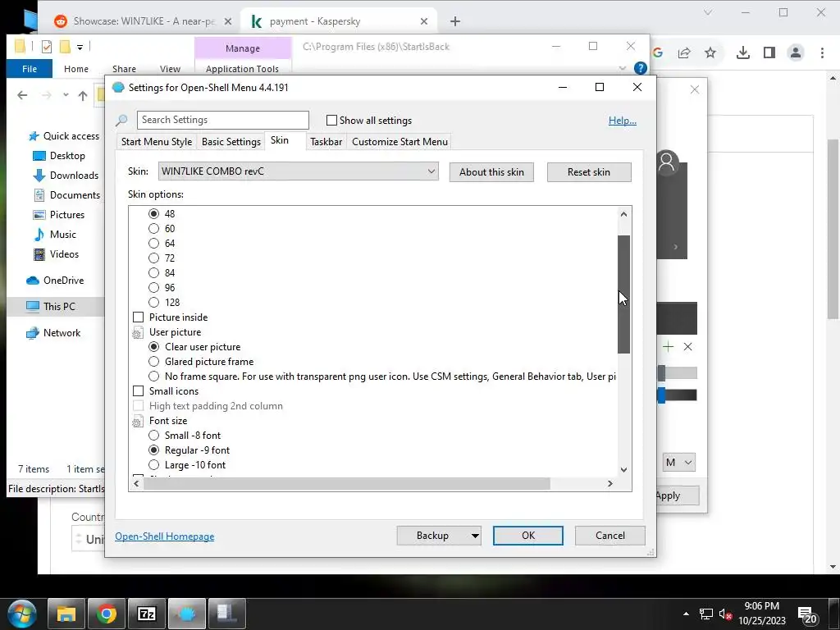Open Chrome downloads icon

743,52
